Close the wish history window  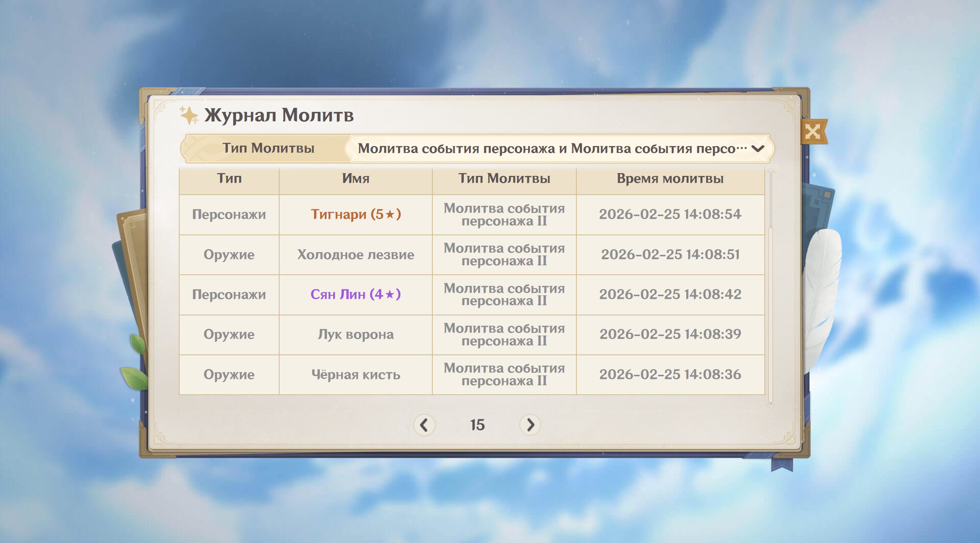coord(813,132)
